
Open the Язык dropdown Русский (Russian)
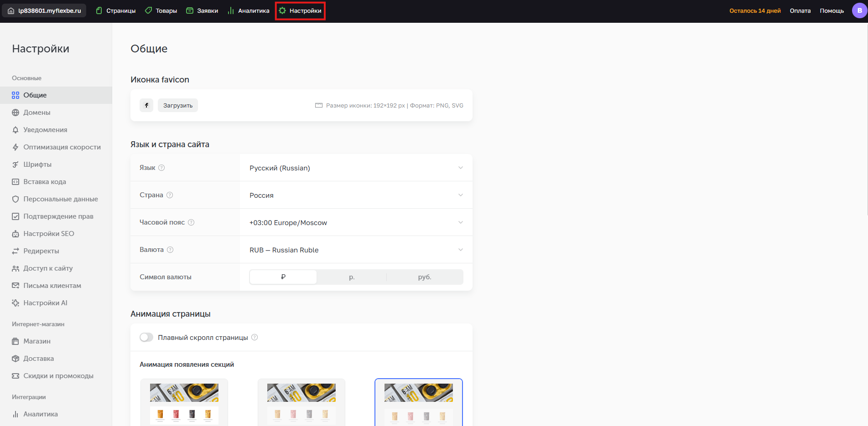[x=356, y=168]
